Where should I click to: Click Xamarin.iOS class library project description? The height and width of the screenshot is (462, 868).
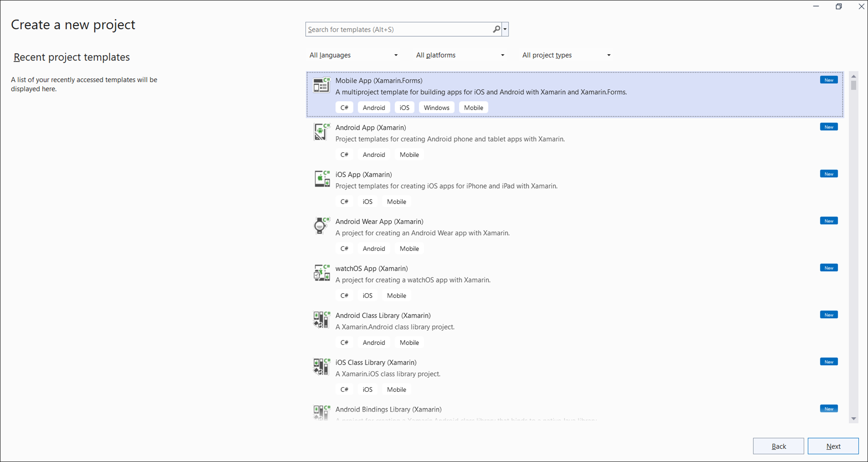click(x=388, y=374)
